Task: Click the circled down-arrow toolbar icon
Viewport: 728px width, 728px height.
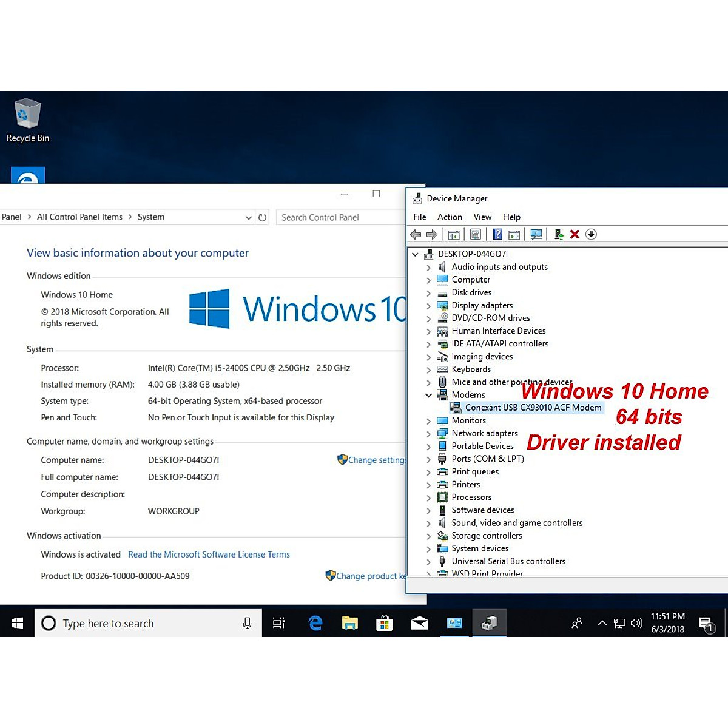Action: click(x=591, y=234)
